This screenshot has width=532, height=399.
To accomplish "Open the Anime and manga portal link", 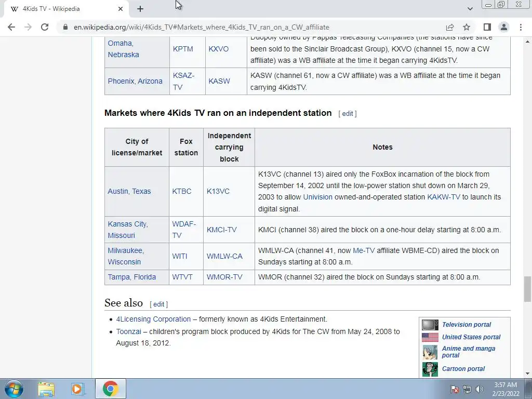I will tap(468, 352).
